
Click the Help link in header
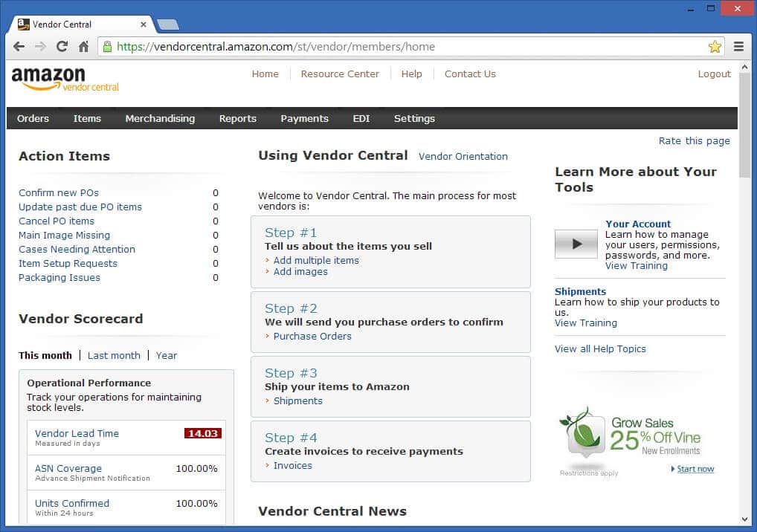[411, 74]
